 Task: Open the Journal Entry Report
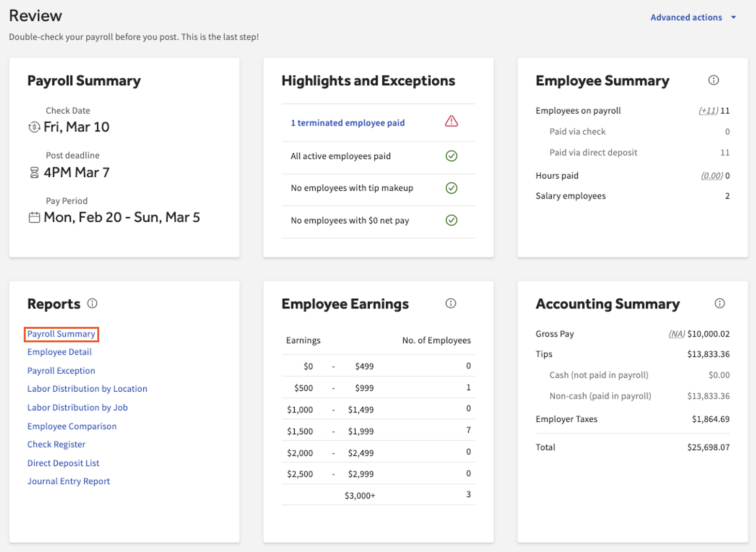68,481
